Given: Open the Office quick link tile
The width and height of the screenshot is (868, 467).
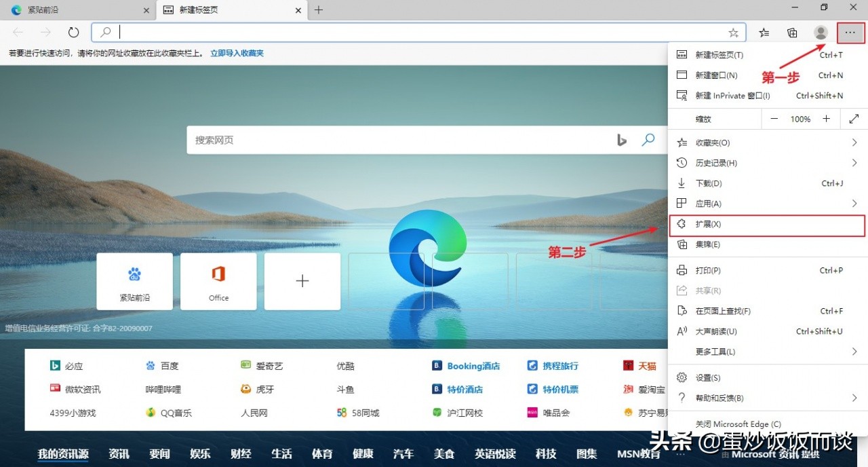Looking at the screenshot, I should tap(218, 281).
